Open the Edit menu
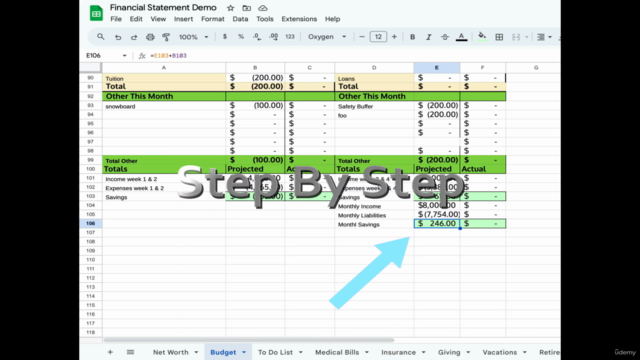640x360 pixels. (x=136, y=19)
